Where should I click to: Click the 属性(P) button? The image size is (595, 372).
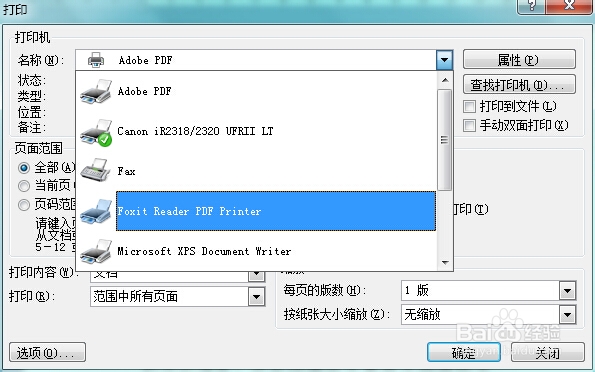519,60
